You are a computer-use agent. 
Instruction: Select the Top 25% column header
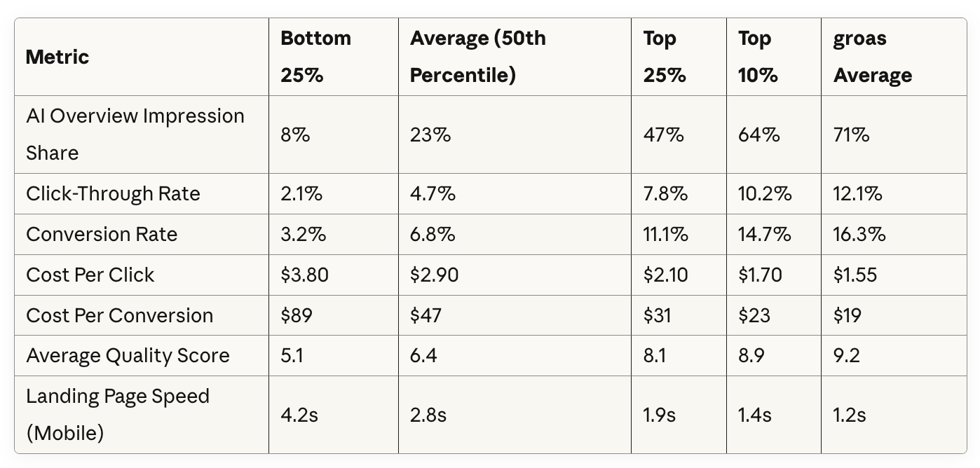pos(665,57)
